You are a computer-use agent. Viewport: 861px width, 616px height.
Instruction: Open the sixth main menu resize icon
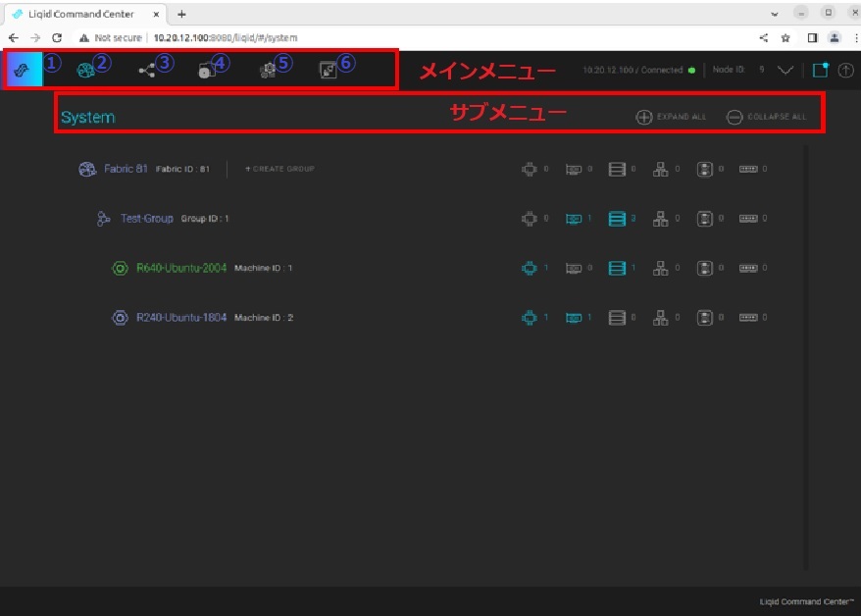328,71
